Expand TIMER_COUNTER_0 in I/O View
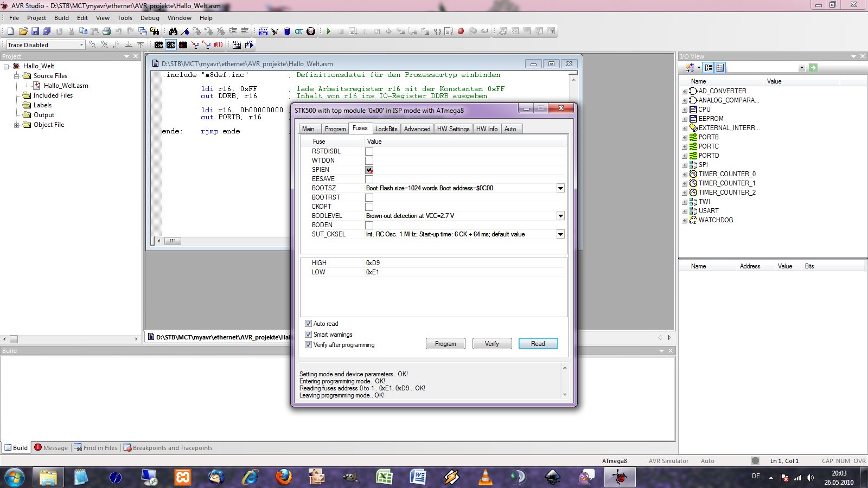The width and height of the screenshot is (868, 488). 685,175
